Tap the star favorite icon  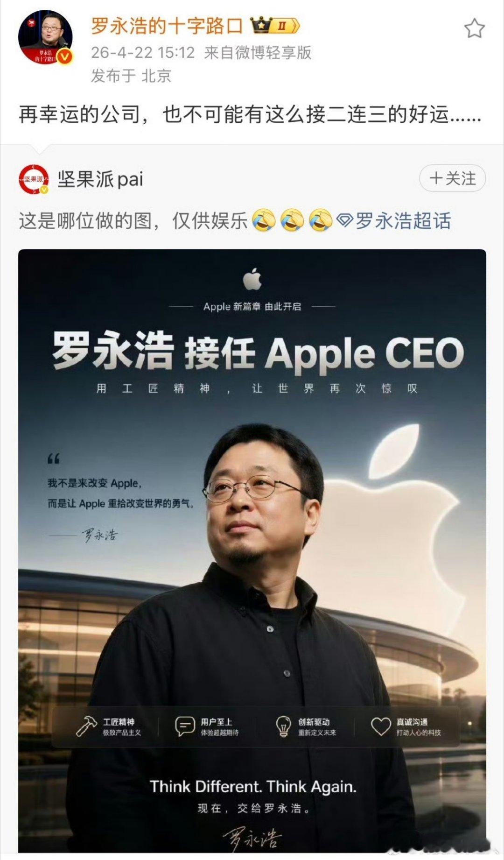(474, 28)
